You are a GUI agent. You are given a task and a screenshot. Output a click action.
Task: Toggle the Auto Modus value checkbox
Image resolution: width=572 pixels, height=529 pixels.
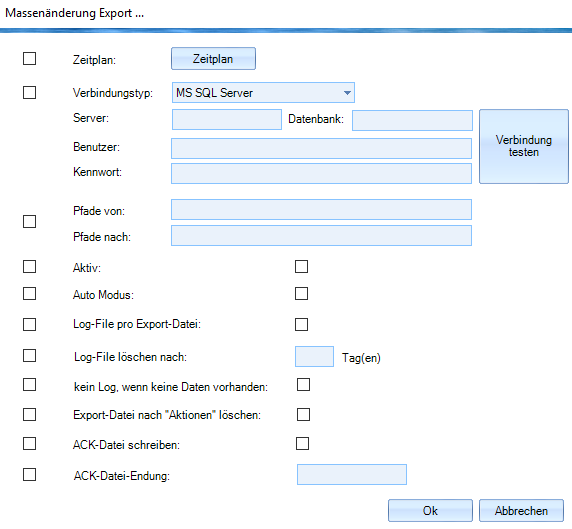(x=301, y=293)
